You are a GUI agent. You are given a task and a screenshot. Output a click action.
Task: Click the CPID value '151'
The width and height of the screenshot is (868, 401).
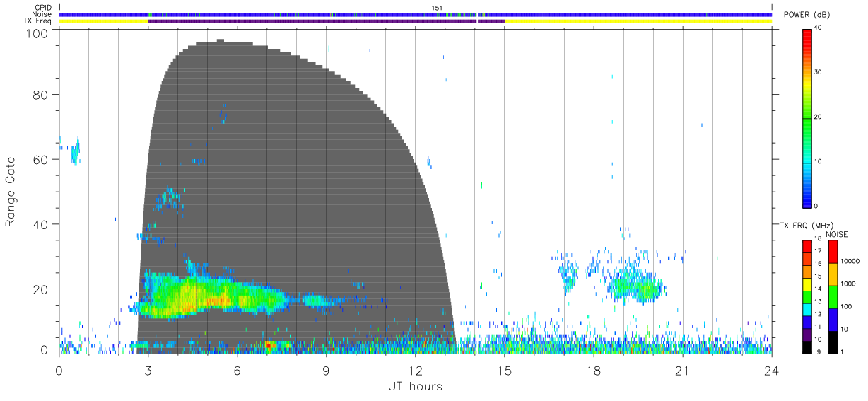pos(437,8)
